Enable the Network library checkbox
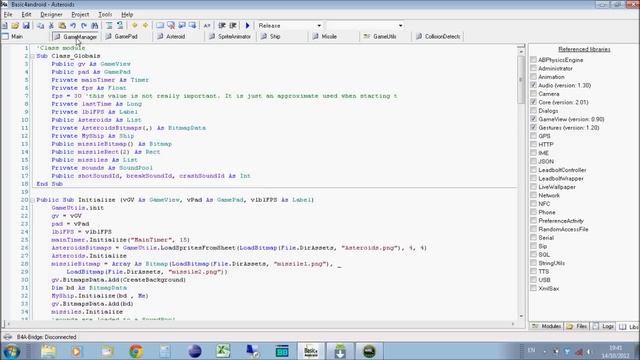Viewport: 640px width, 360px height. [x=533, y=195]
